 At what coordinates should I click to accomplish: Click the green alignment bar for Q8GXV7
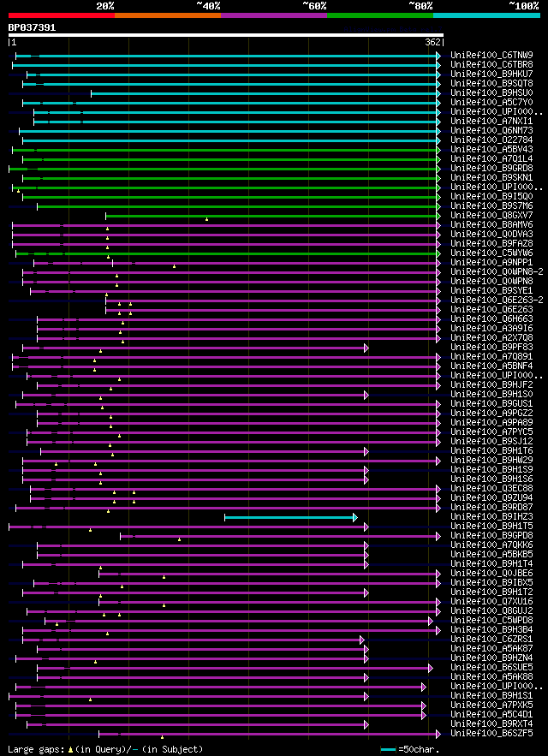[271, 216]
